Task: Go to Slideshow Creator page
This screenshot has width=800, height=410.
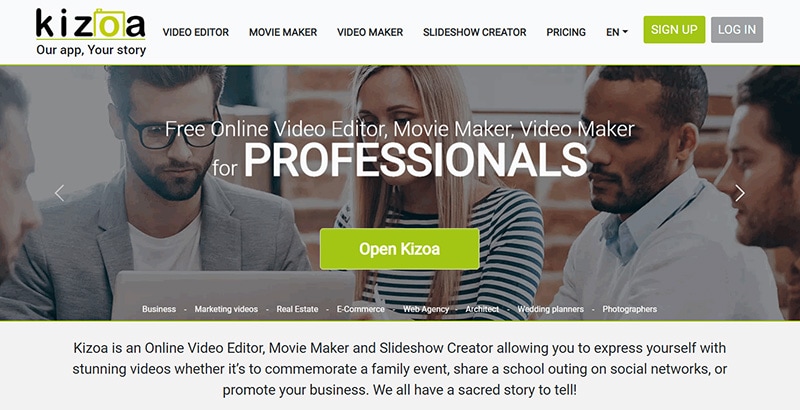Action: coord(474,32)
